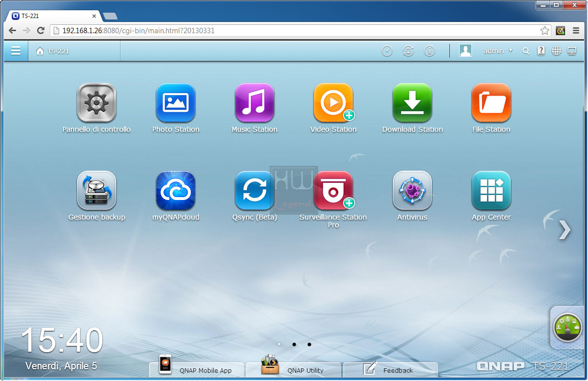Open Qsync (Beta) app

tap(255, 191)
